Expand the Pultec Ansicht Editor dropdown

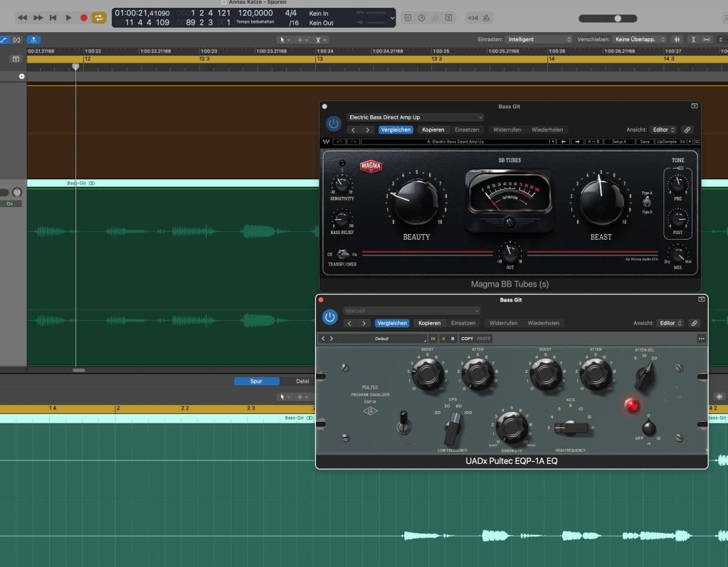pos(671,323)
